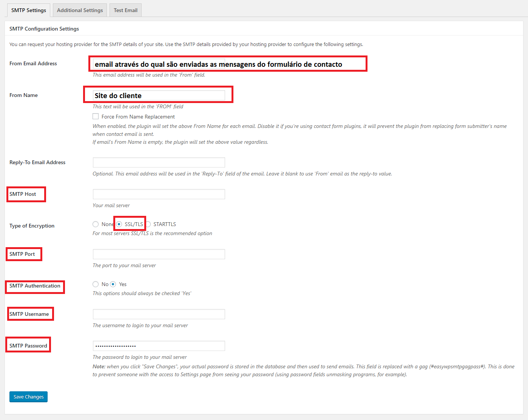This screenshot has width=528, height=420.
Task: Set SMTP Authentication to No
Action: click(x=96, y=284)
